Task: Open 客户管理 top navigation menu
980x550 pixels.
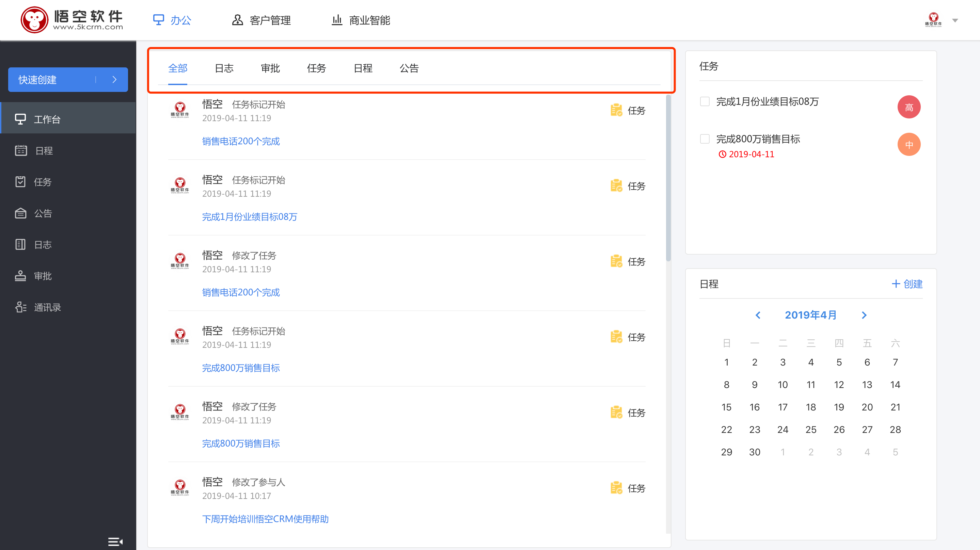Action: [262, 20]
